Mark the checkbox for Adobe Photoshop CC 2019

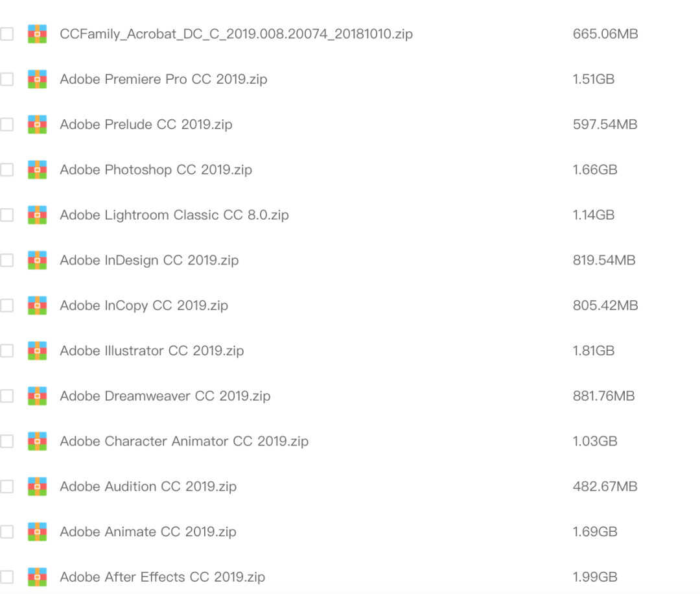tap(6, 170)
